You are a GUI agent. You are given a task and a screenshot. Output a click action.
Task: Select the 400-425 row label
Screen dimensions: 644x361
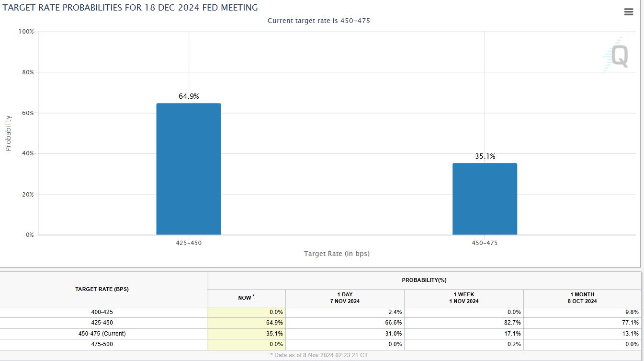102,312
